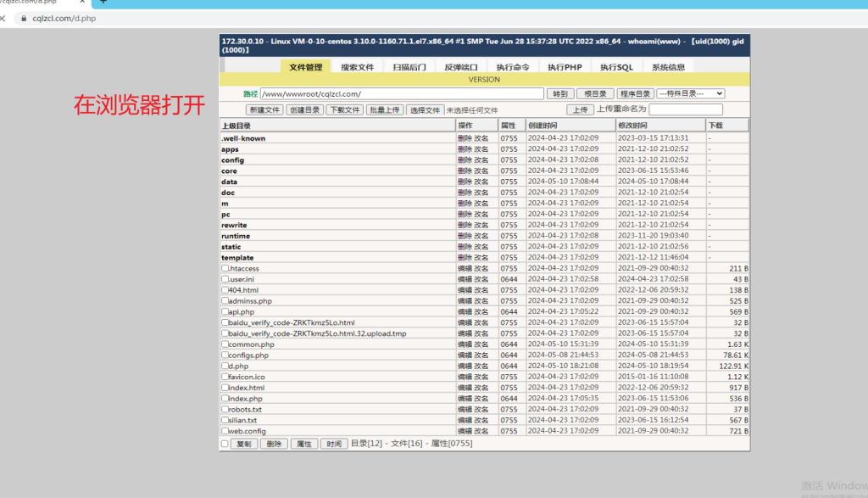This screenshot has width=868, height=498.
Task: Switch to the 搜索文件 tab
Action: coord(357,67)
